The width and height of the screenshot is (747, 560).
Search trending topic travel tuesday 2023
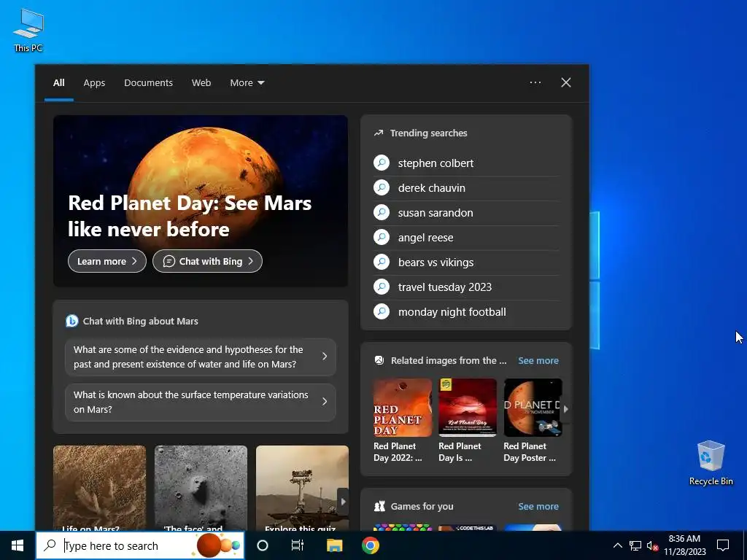(x=466, y=287)
